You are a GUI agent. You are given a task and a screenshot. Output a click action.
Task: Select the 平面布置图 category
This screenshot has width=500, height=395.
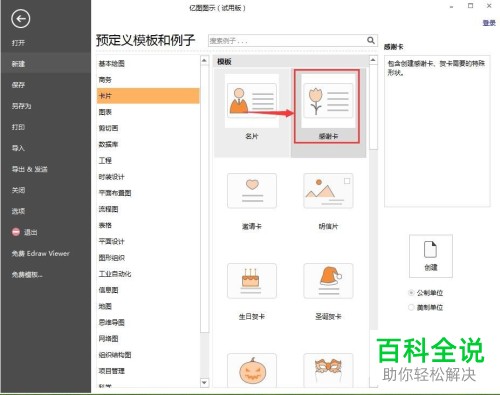(x=115, y=193)
